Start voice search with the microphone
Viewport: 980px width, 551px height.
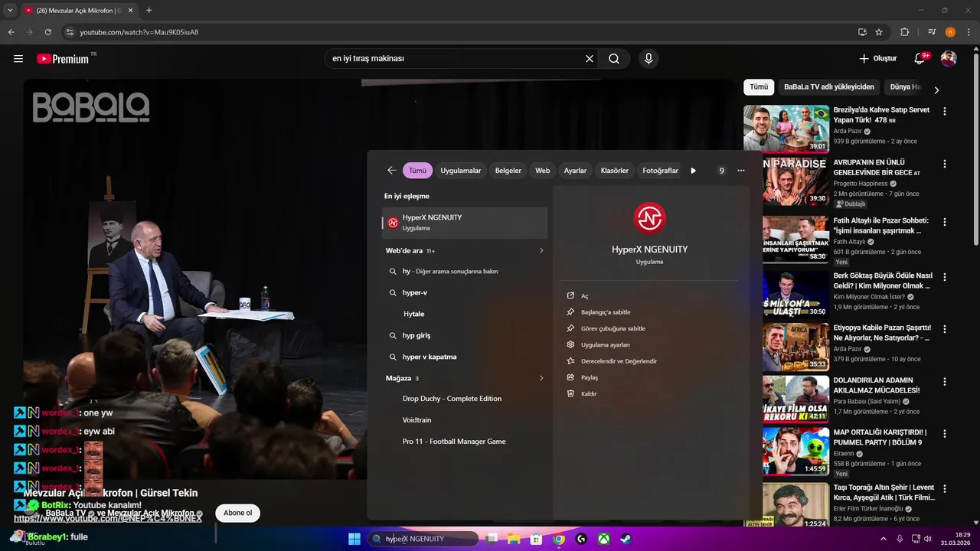point(648,59)
